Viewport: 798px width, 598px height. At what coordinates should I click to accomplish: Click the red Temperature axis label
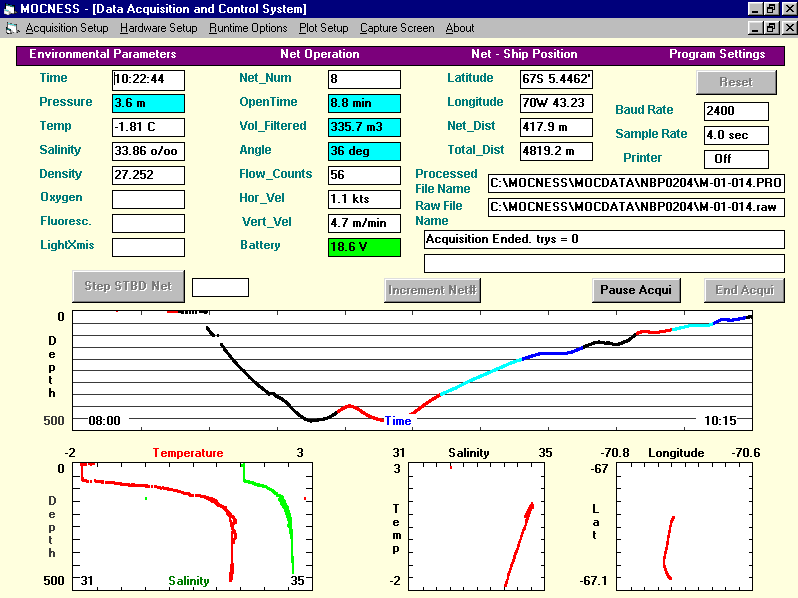click(x=188, y=453)
